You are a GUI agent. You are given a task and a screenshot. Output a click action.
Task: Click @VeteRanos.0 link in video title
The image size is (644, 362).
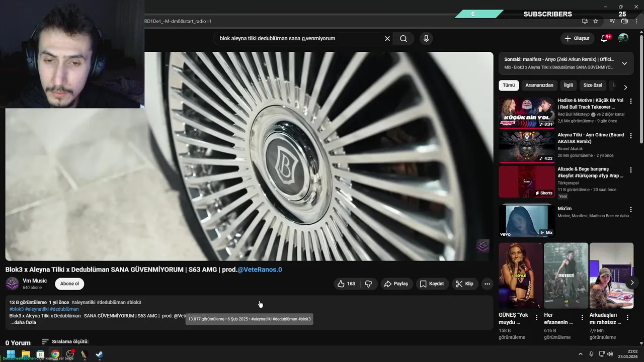[x=260, y=269]
